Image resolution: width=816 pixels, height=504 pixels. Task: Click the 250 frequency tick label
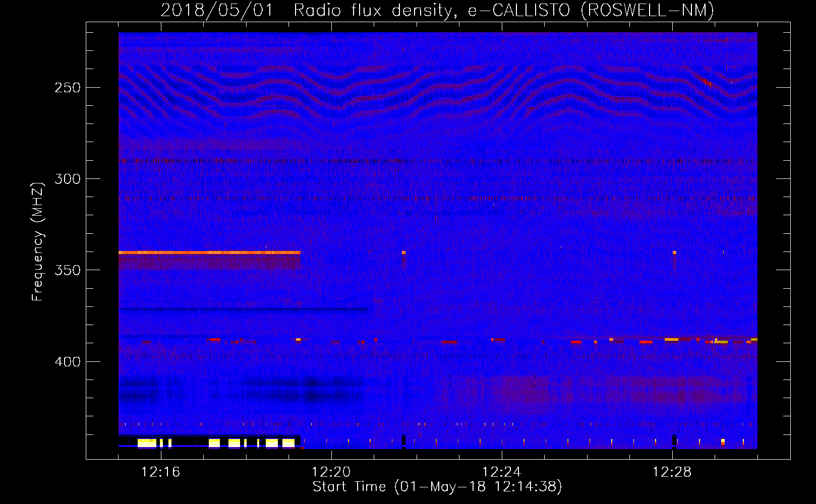68,88
